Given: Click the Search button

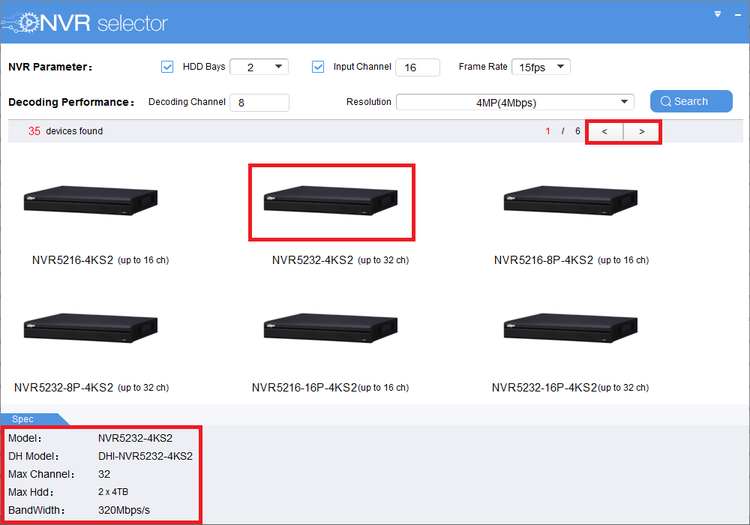Looking at the screenshot, I should coord(691,101).
